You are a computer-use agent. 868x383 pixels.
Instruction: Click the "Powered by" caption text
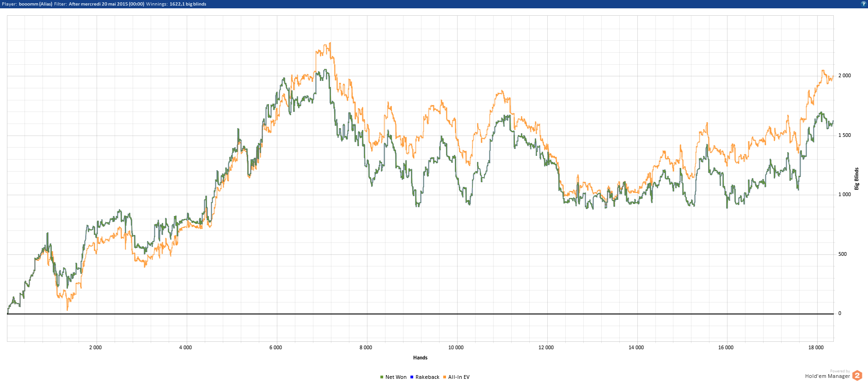click(840, 371)
